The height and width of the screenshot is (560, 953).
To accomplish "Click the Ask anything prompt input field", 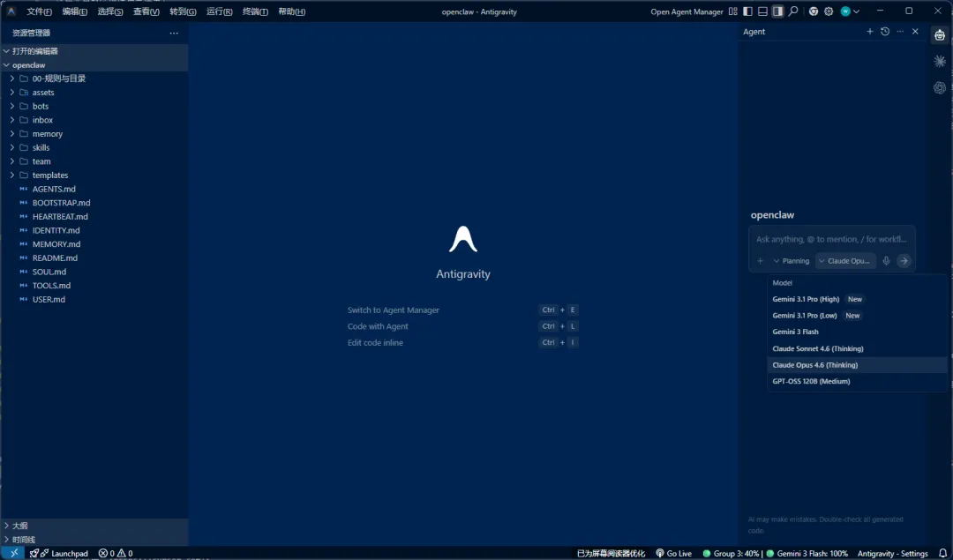I will pyautogui.click(x=831, y=239).
